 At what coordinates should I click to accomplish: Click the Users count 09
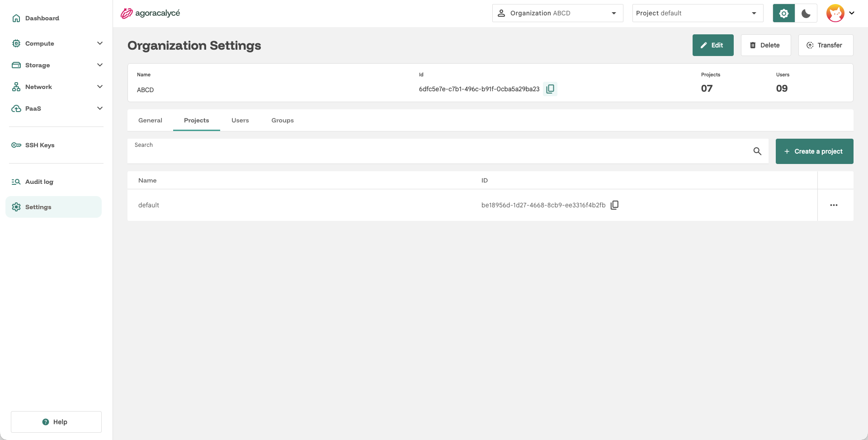click(782, 89)
